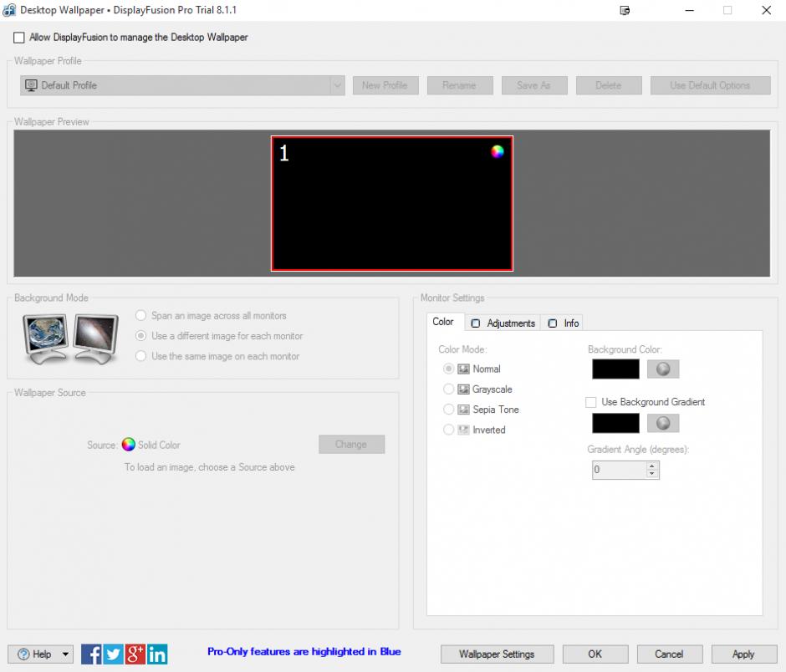This screenshot has height=672, width=786.
Task: Open the LinkedIn icon link
Action: 157,654
